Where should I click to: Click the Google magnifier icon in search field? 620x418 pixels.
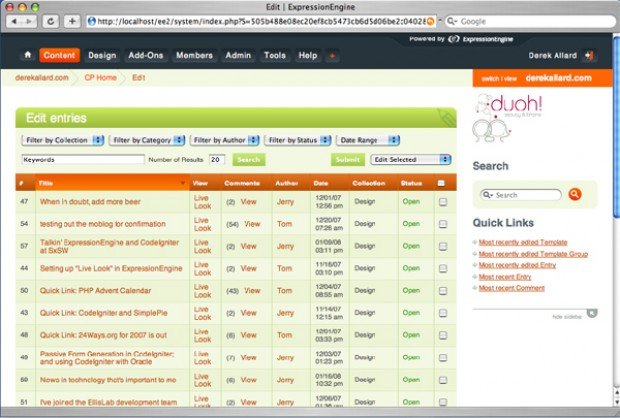click(452, 21)
